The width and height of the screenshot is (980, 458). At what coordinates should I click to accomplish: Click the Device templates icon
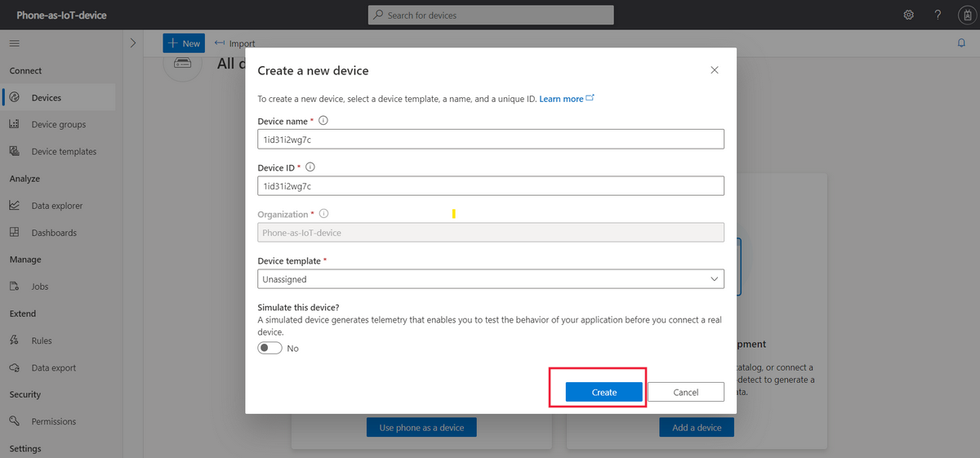click(x=15, y=151)
